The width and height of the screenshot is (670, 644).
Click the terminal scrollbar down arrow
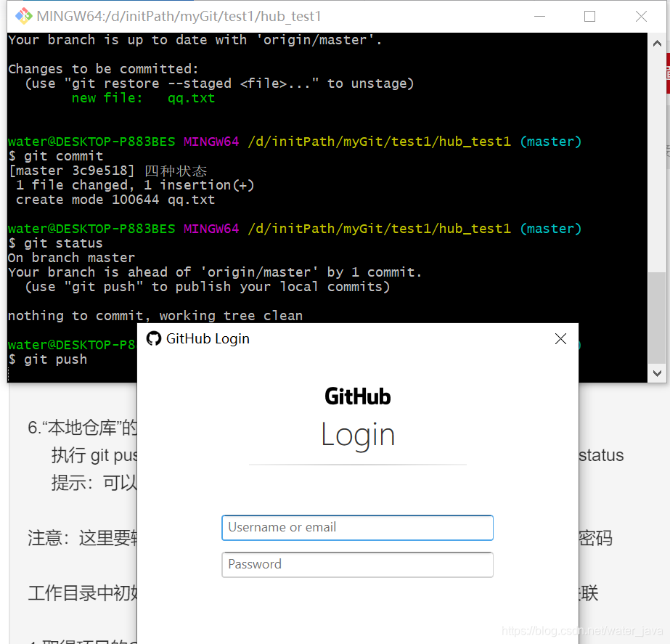tap(657, 373)
